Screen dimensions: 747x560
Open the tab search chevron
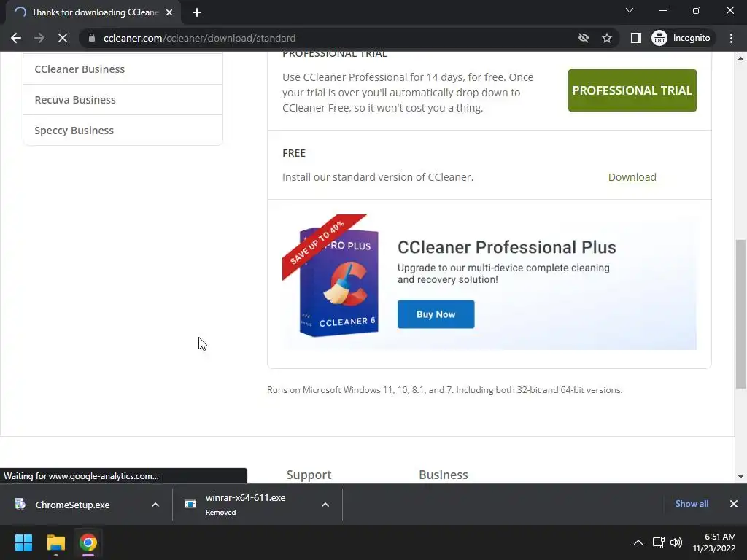click(630, 10)
